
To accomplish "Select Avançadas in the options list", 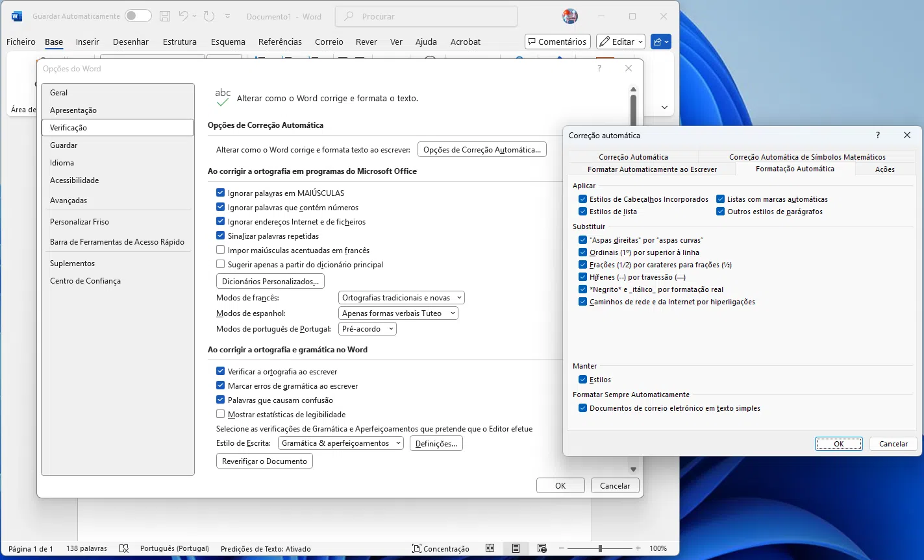I will [68, 201].
